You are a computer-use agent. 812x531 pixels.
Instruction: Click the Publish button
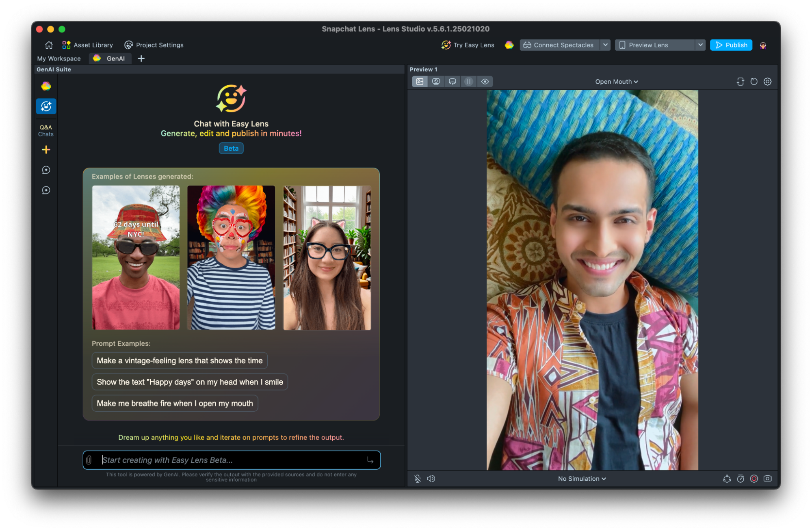[x=731, y=45]
